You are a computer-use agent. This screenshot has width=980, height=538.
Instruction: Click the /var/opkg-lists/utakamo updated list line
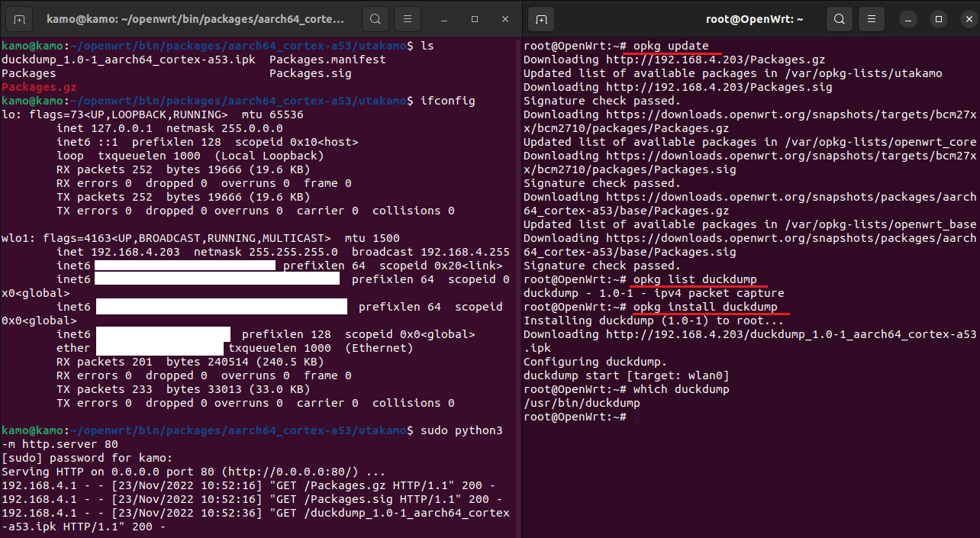coord(733,73)
